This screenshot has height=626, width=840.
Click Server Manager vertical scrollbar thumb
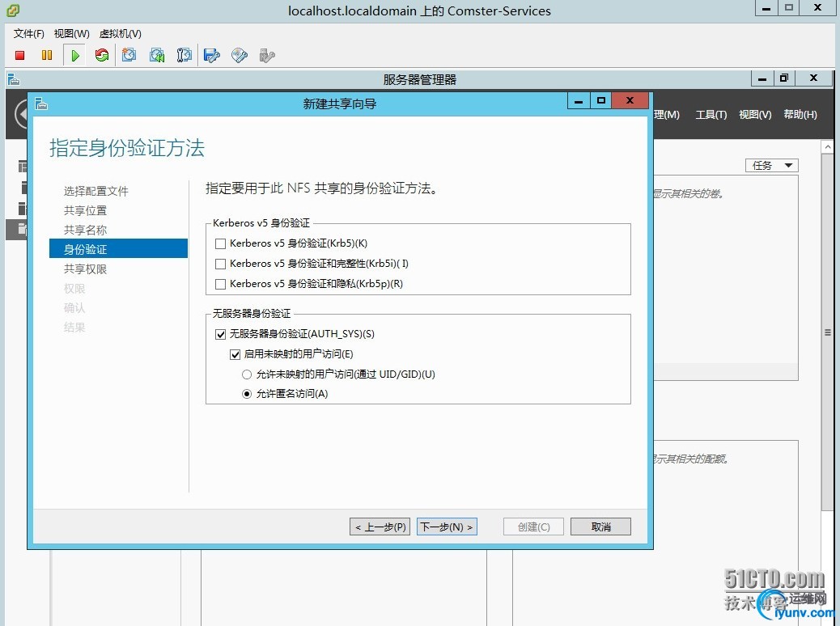click(x=827, y=332)
